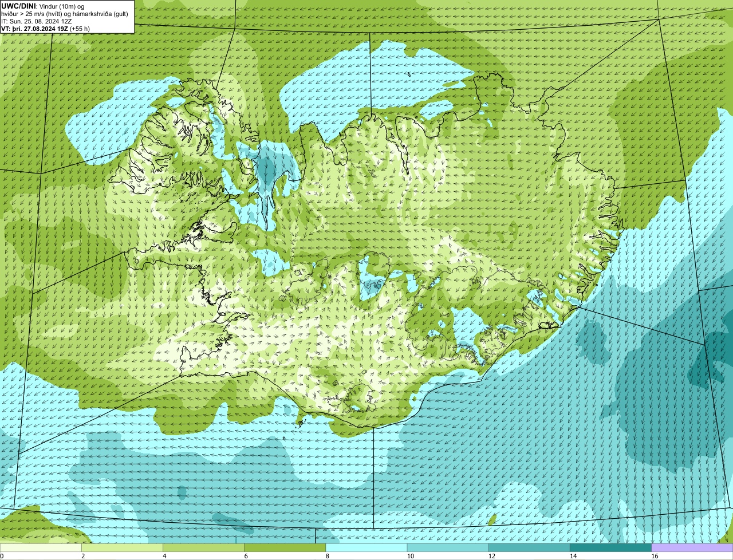The image size is (733, 560).
Task: Click the green 4–6 m/s legend swatch
Action: pyautogui.click(x=203, y=548)
